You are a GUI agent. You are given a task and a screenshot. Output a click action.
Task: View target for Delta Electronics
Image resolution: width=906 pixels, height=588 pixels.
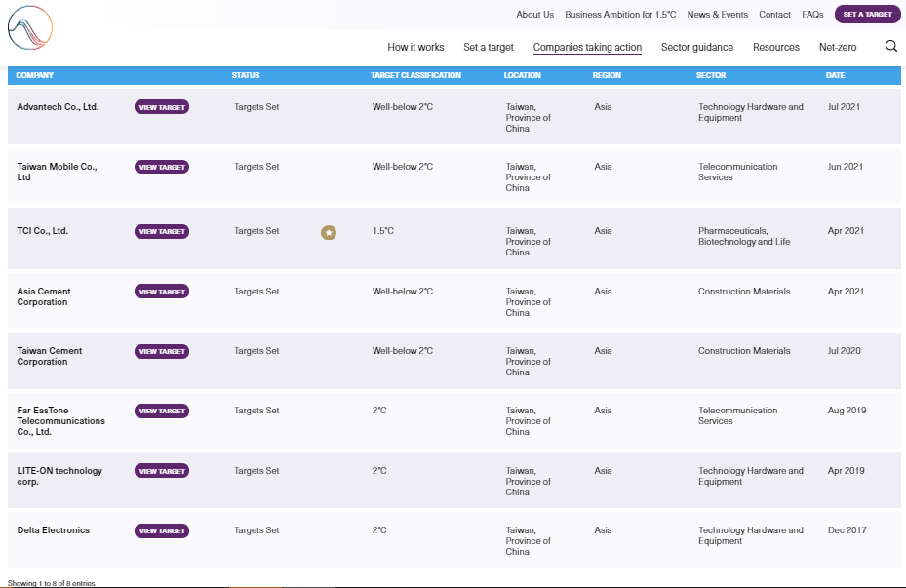[x=162, y=530]
